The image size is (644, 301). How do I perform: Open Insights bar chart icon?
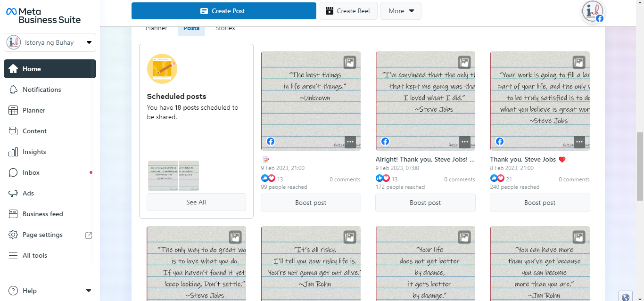[13, 152]
